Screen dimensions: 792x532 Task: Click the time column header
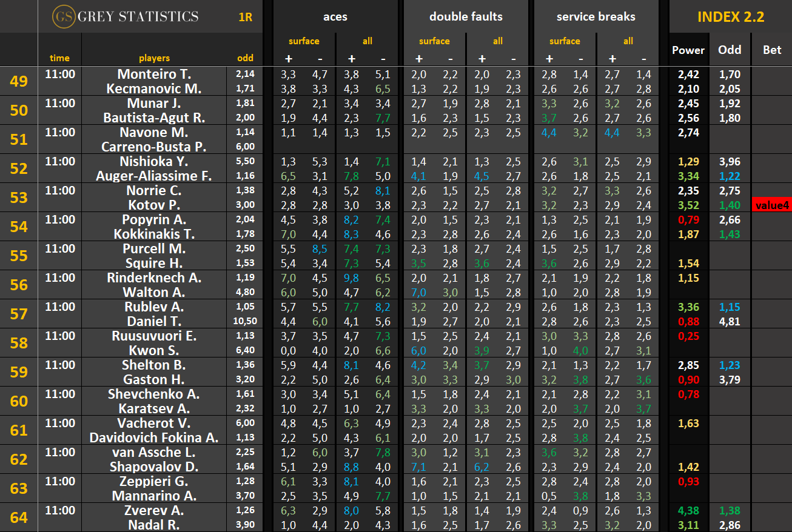coord(59,58)
